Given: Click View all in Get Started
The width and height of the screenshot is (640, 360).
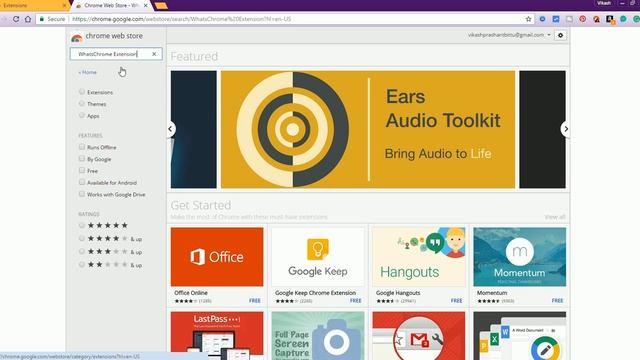Looking at the screenshot, I should [x=555, y=217].
